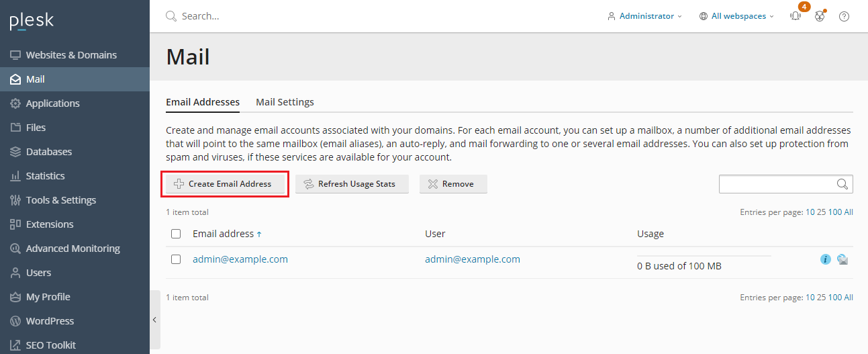Sort by Email address column header

(x=223, y=234)
